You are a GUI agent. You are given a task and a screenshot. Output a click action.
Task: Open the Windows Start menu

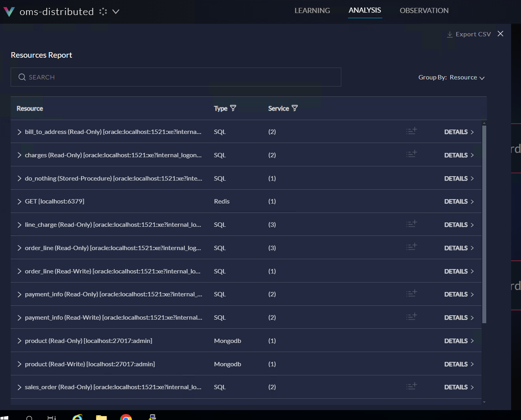click(x=4, y=417)
